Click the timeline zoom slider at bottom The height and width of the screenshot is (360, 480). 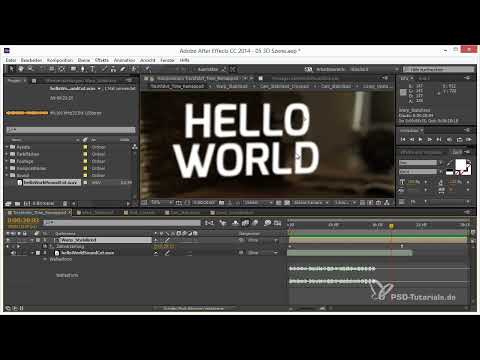307,309
